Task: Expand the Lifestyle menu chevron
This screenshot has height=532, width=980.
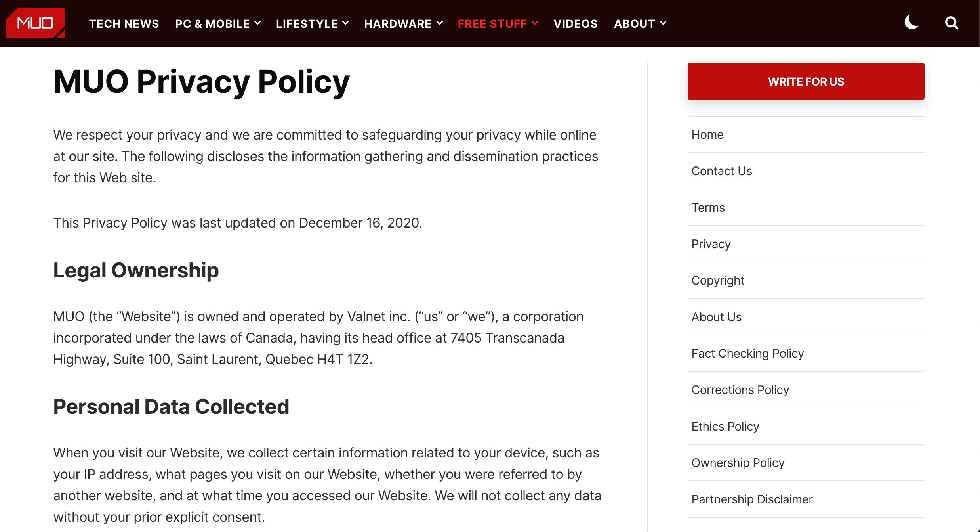Action: pos(345,23)
